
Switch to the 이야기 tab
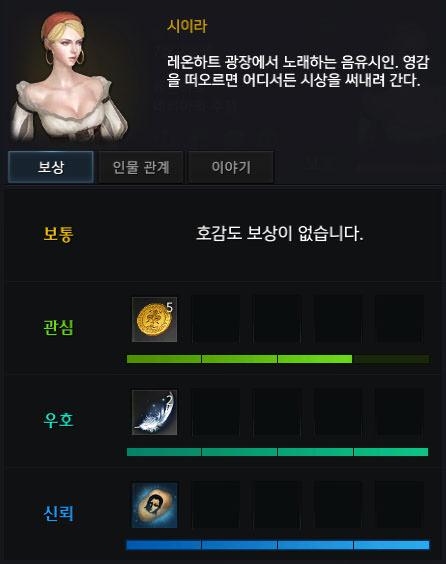[x=231, y=167]
